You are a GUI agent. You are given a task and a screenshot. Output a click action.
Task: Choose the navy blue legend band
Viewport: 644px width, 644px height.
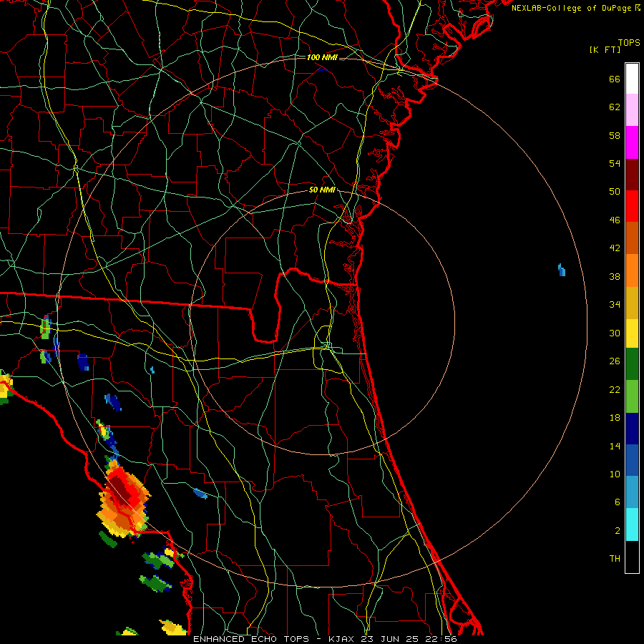632,429
